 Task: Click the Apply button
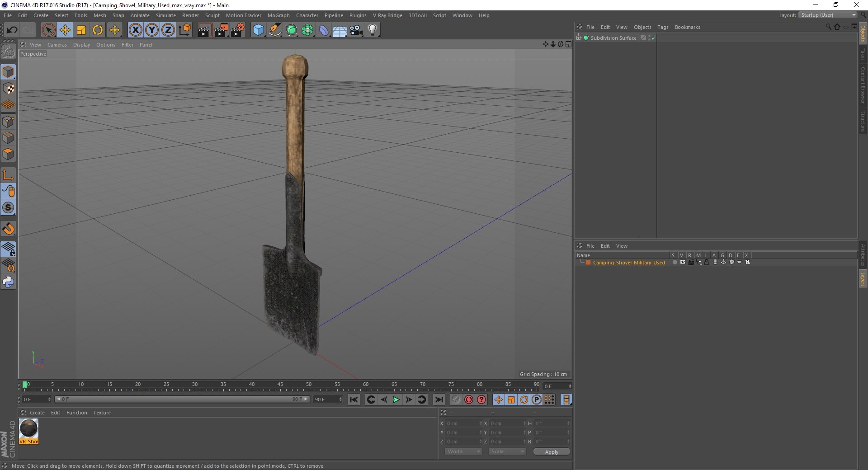(x=552, y=452)
